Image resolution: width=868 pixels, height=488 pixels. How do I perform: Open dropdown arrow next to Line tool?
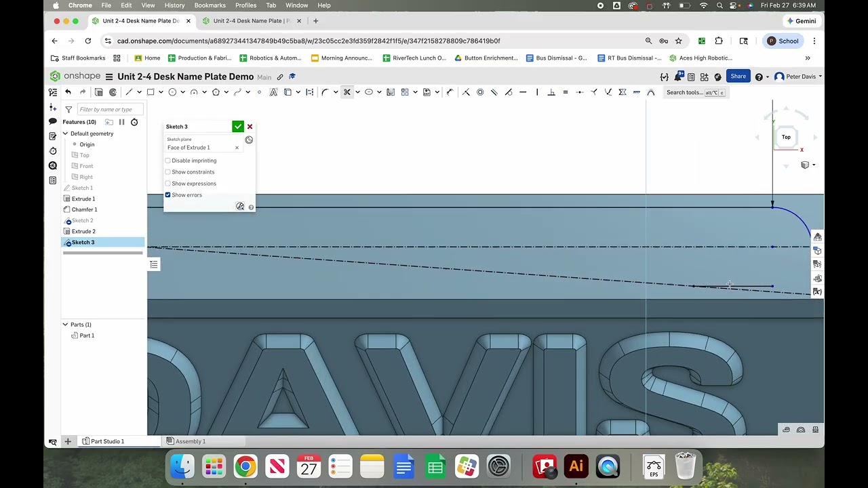click(139, 92)
